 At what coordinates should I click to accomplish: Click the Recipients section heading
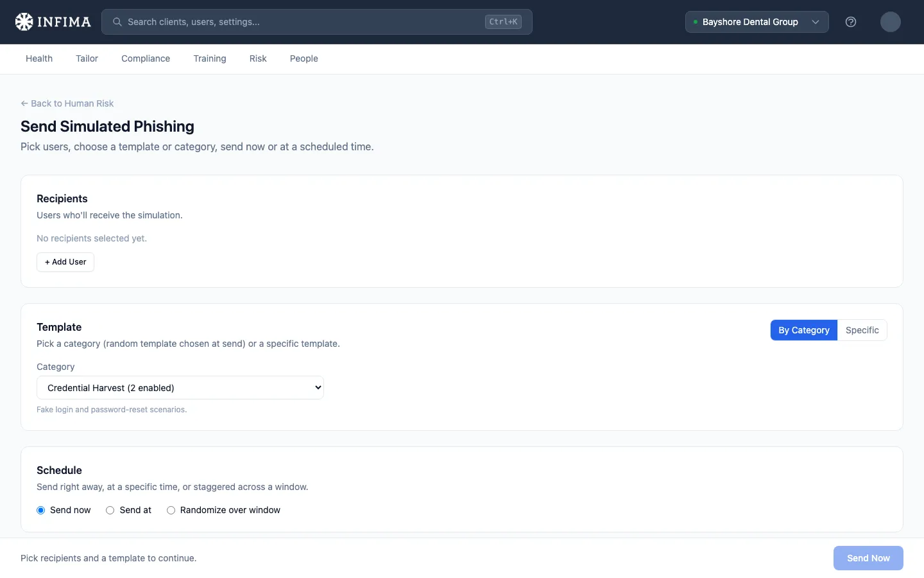pyautogui.click(x=62, y=198)
